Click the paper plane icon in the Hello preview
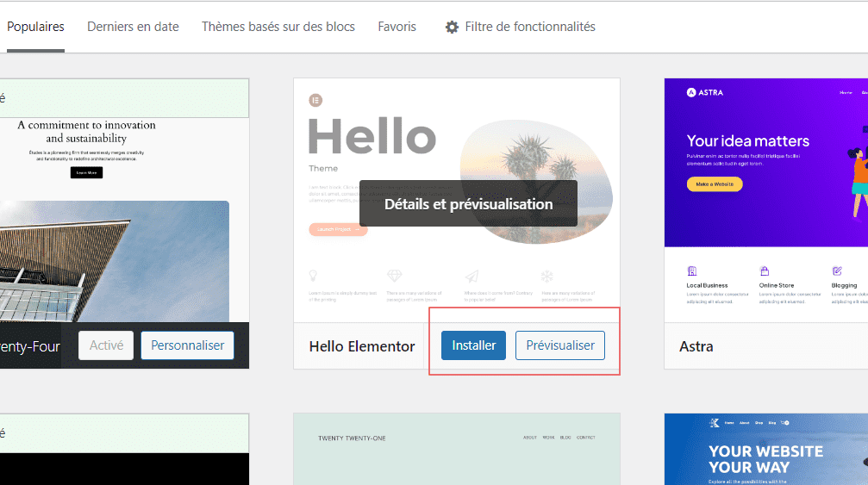 click(x=471, y=276)
